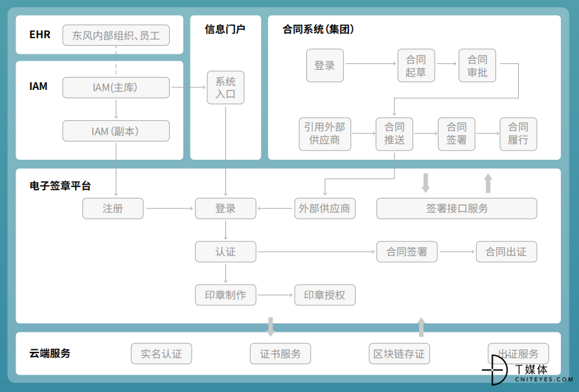
Task: Click the 系统入口 box in 信息门户
Action: coord(225,87)
